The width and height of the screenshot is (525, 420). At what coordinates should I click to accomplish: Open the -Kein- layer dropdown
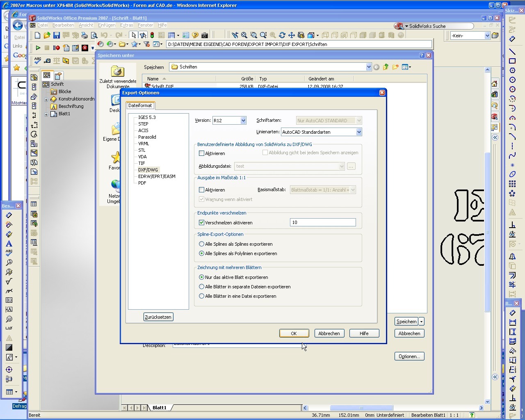point(487,36)
